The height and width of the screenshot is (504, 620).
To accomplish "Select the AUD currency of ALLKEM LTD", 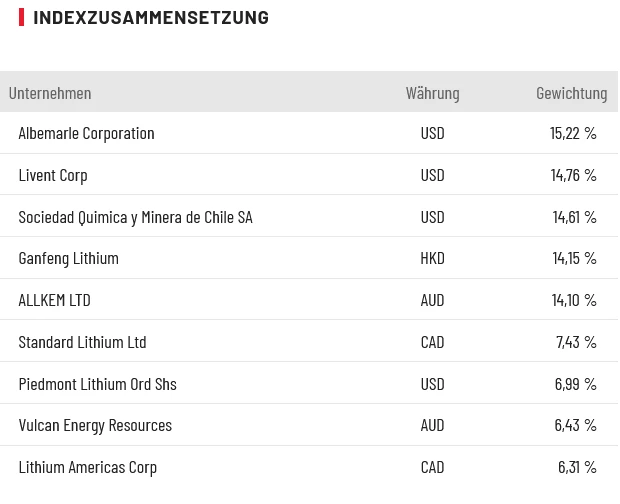I will tap(432, 300).
